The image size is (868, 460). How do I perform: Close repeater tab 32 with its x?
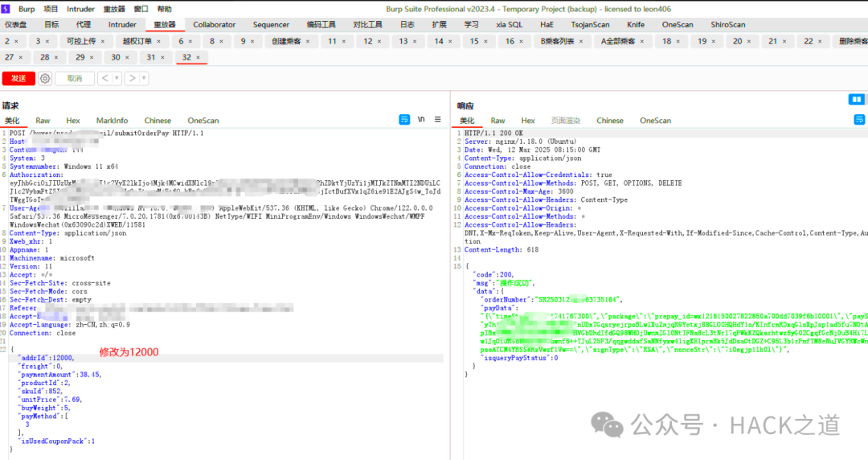199,58
